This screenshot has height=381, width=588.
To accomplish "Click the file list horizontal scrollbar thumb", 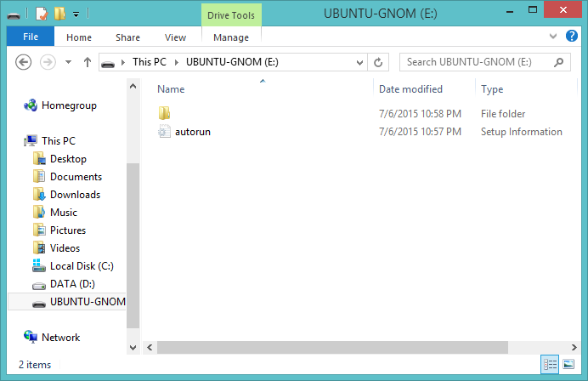I will pos(332,347).
